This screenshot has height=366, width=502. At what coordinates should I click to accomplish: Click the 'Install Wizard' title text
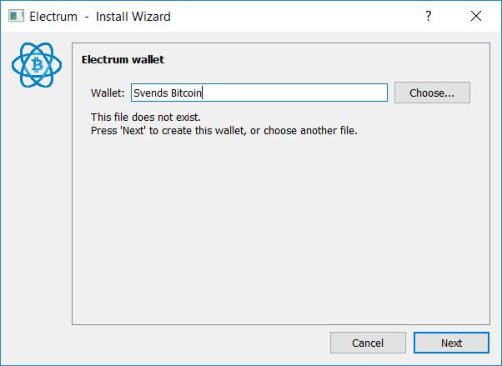[133, 16]
